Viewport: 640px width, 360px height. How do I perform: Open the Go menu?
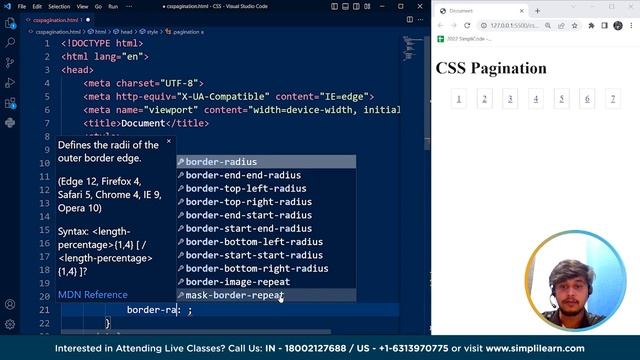[98, 7]
